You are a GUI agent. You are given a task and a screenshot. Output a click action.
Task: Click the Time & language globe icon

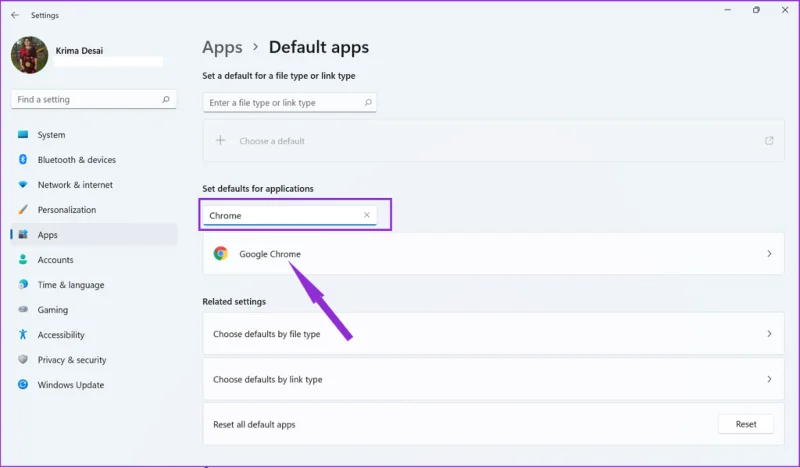23,284
